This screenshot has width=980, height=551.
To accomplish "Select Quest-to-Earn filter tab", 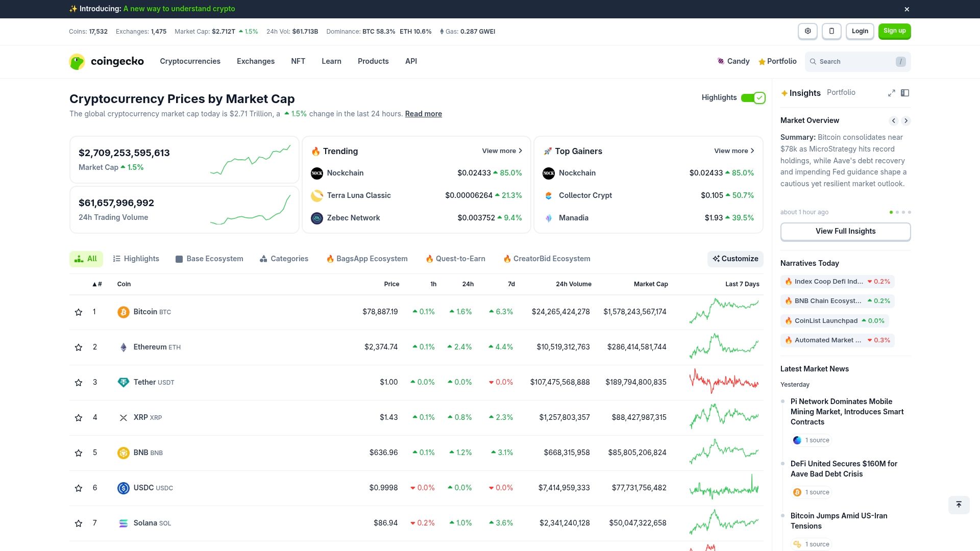I will click(x=455, y=259).
